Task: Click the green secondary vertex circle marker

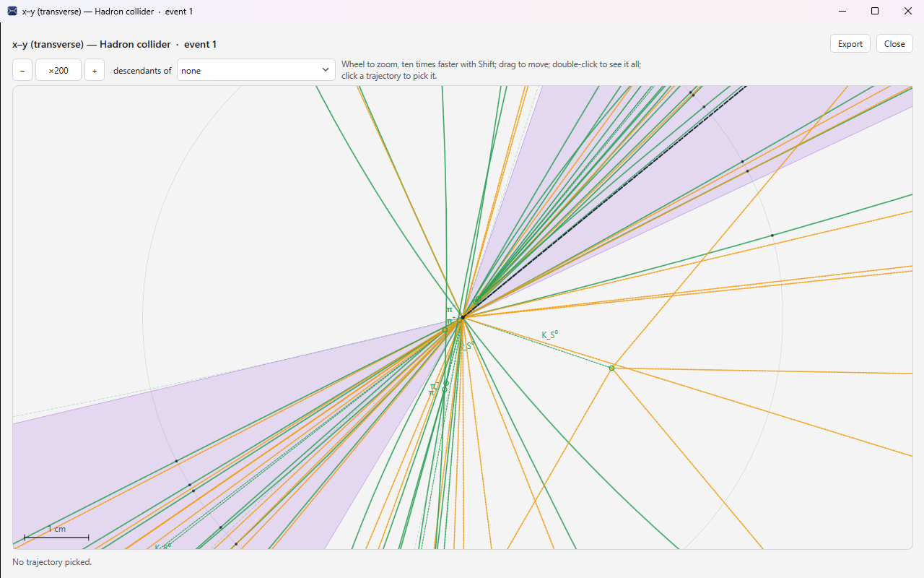Action: point(611,368)
